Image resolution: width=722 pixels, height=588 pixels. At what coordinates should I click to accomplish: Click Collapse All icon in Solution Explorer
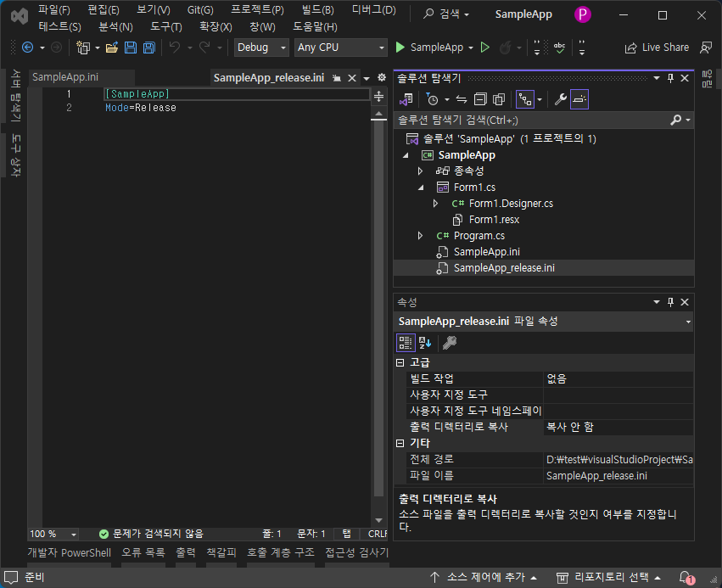tap(480, 99)
